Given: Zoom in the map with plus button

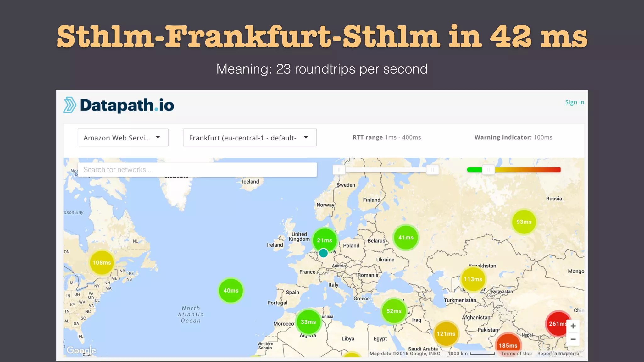Looking at the screenshot, I should pos(573,326).
